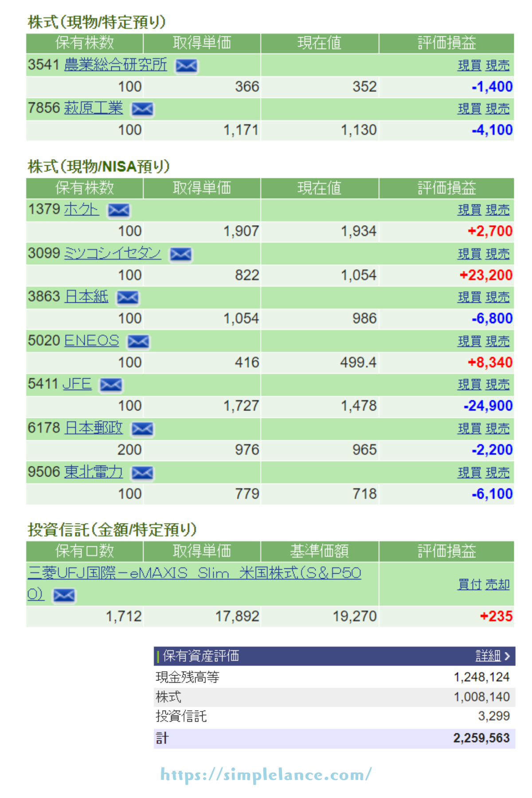Select ENEOS current price 499.4
The image size is (532, 798).
point(358,363)
